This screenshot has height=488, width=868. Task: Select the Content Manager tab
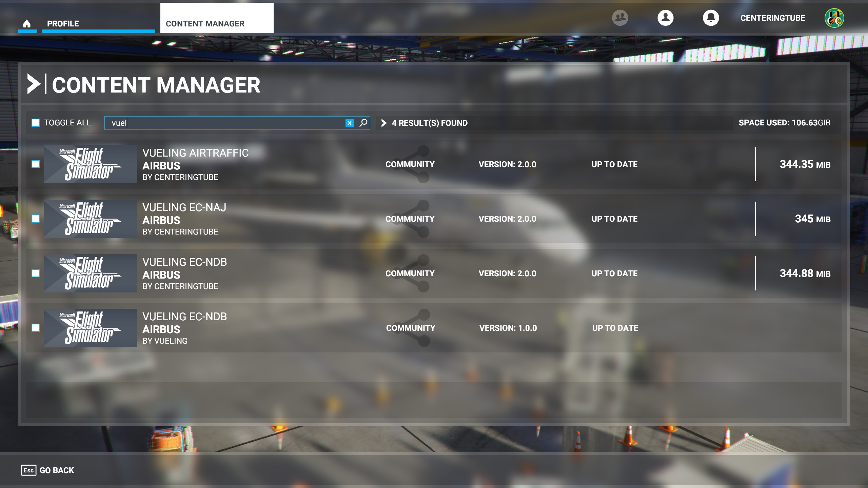click(217, 18)
